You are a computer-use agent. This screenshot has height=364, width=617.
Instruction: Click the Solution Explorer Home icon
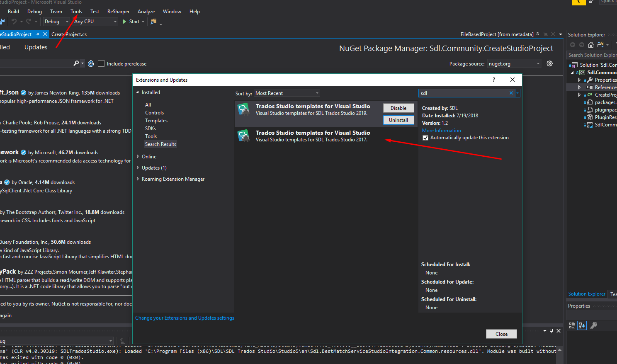[x=591, y=45]
